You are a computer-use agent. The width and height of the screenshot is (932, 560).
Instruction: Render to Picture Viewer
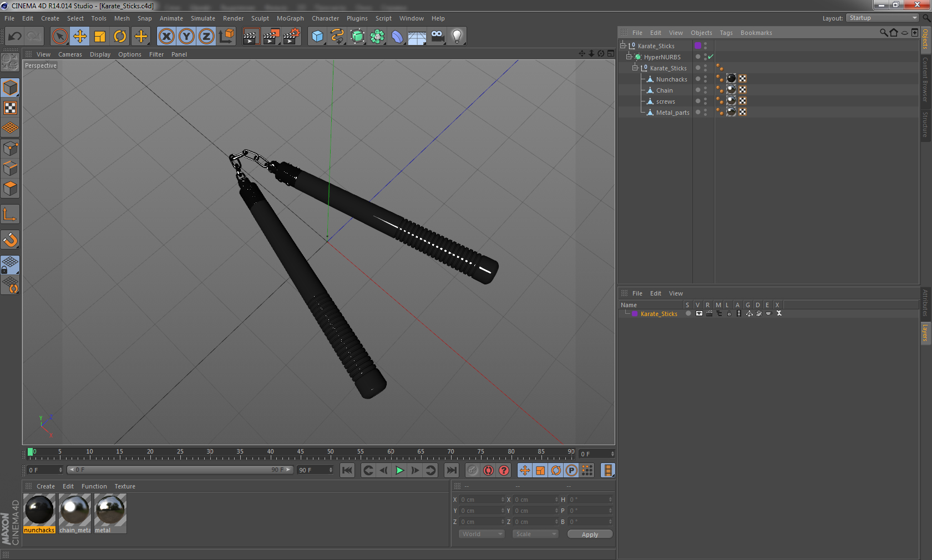[x=271, y=37]
